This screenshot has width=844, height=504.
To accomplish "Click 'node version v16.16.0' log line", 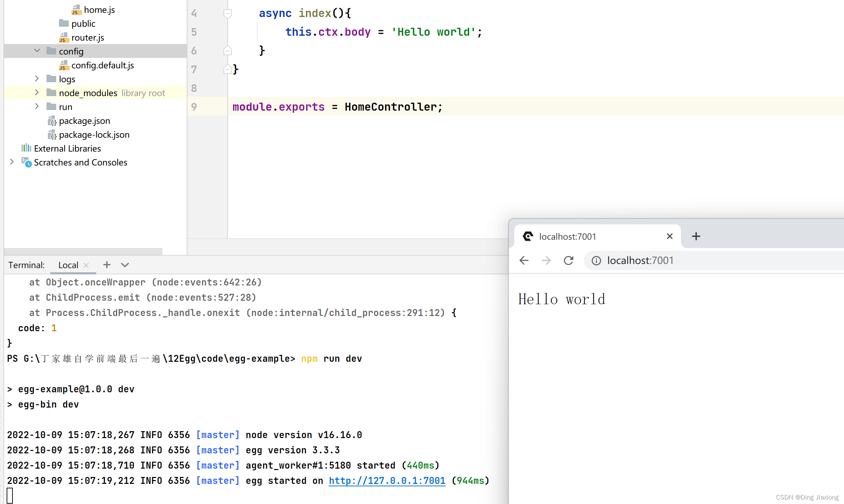I will point(304,435).
